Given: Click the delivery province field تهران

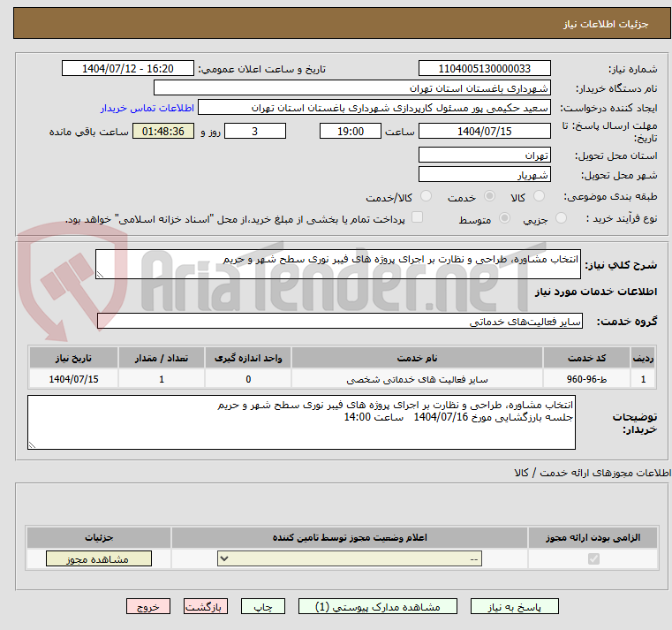Looking at the screenshot, I should (484, 156).
